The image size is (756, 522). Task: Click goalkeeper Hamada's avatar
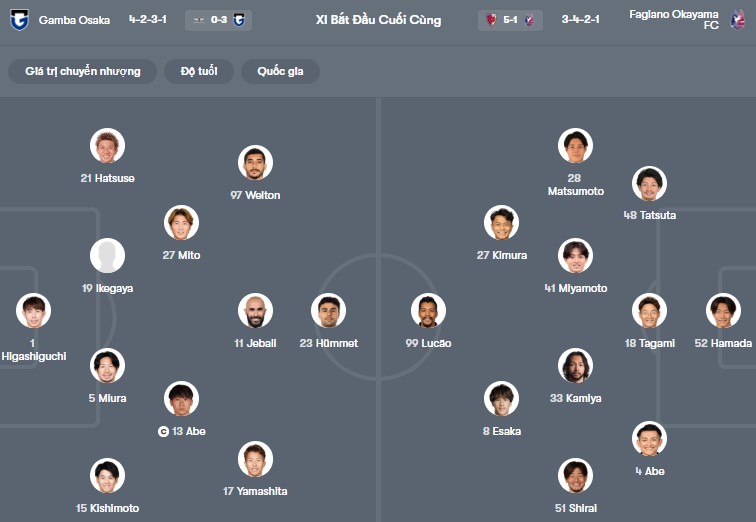(x=723, y=311)
